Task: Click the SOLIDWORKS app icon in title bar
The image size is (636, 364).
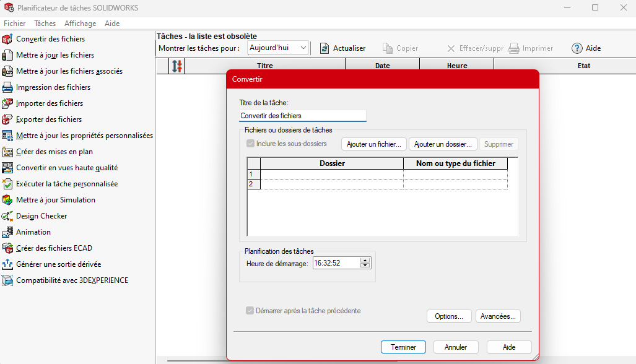Action: click(x=9, y=7)
